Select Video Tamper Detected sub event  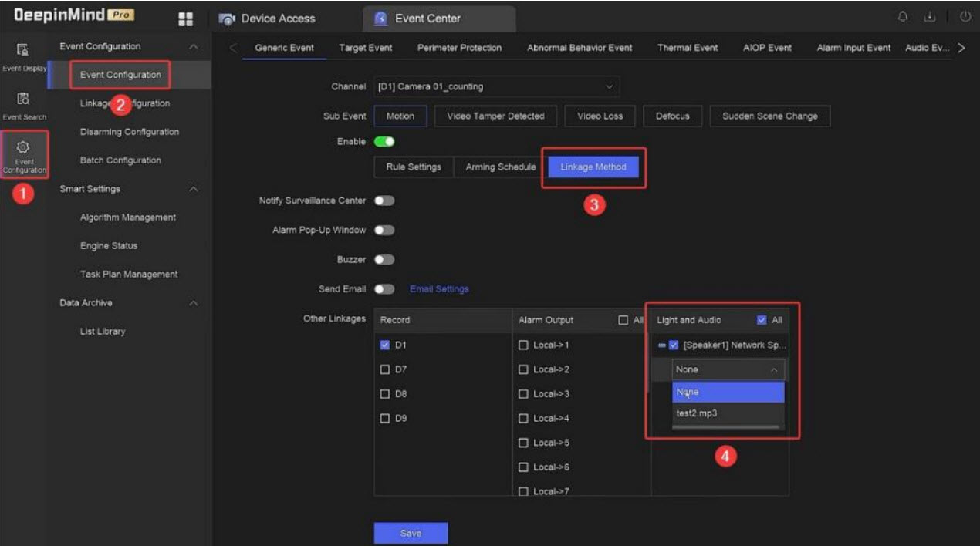coord(495,116)
